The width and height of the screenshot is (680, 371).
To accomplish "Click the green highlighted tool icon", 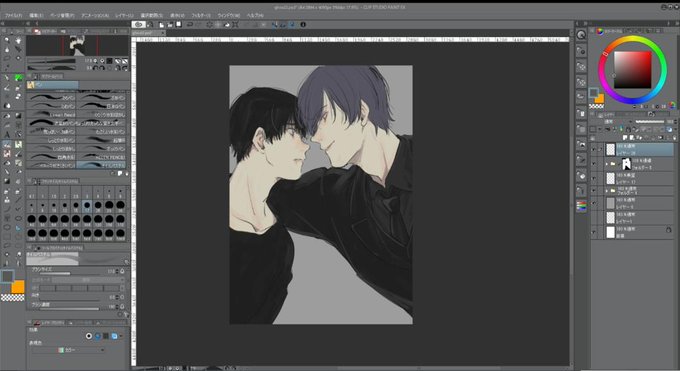I will pos(18,78).
